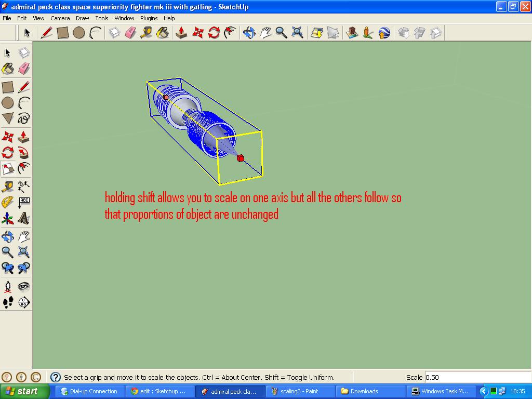
Task: Click the Scale value input box
Action: (478, 377)
